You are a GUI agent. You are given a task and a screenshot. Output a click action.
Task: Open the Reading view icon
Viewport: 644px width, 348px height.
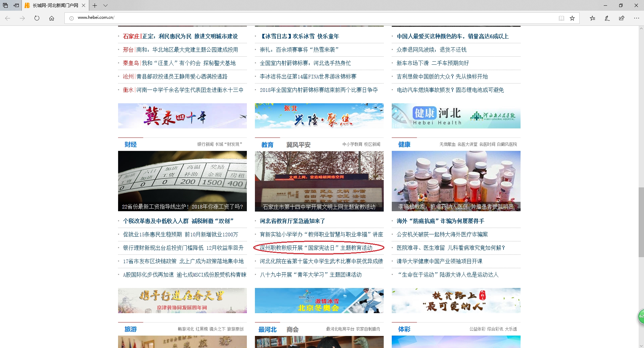click(x=561, y=18)
